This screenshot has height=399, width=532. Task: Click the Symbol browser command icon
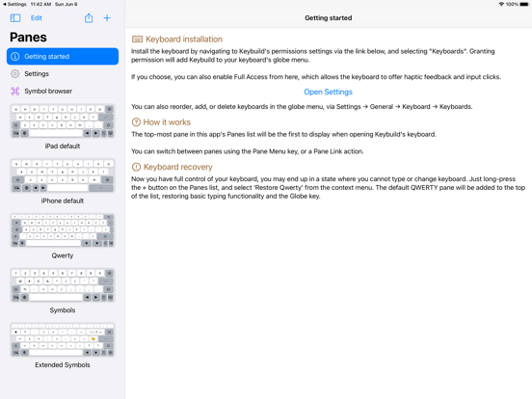point(14,91)
